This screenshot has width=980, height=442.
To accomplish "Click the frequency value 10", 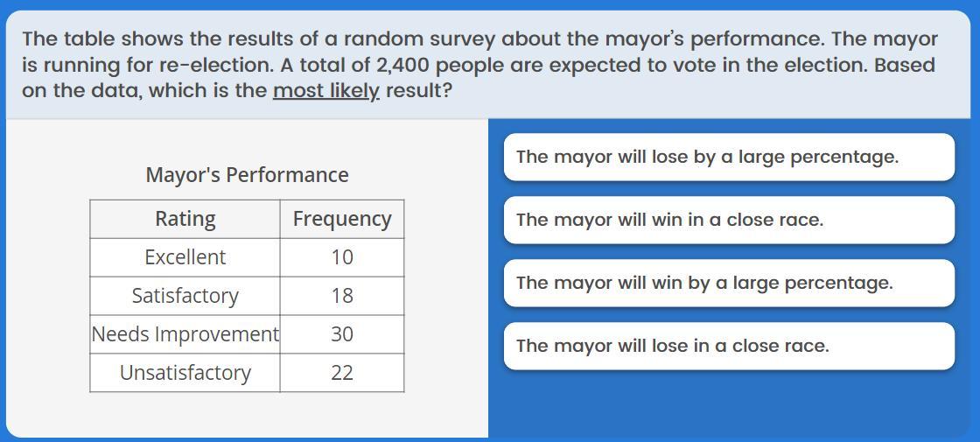I will [x=342, y=257].
